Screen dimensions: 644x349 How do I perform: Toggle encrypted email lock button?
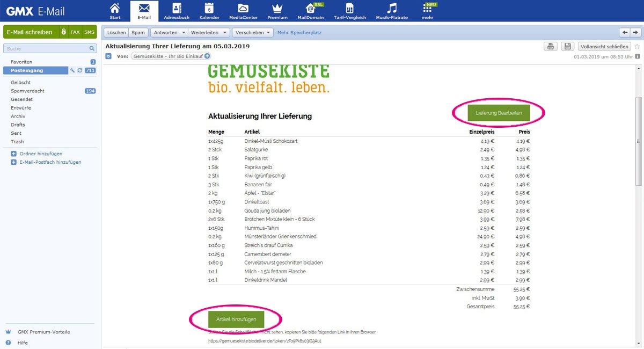click(x=63, y=32)
